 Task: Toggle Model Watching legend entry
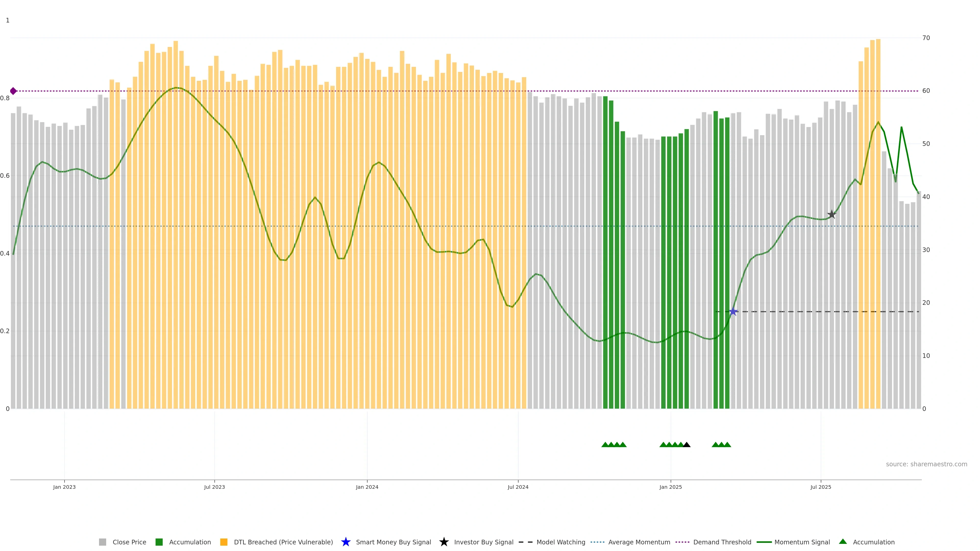click(x=560, y=542)
